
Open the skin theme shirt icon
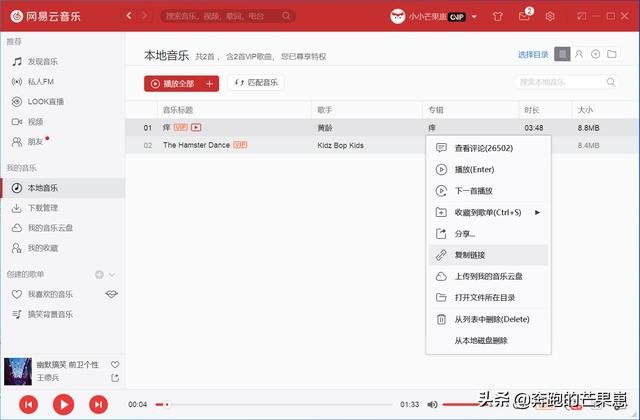coord(498,16)
